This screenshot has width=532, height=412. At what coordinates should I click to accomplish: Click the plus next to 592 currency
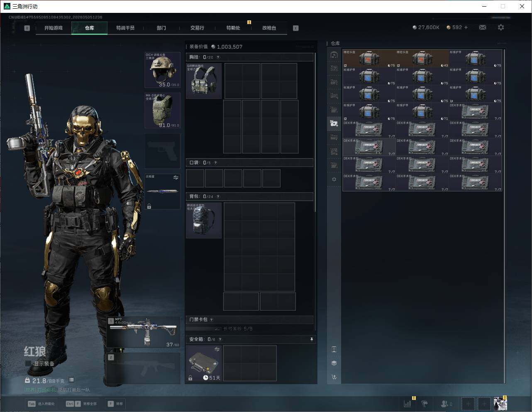point(466,27)
